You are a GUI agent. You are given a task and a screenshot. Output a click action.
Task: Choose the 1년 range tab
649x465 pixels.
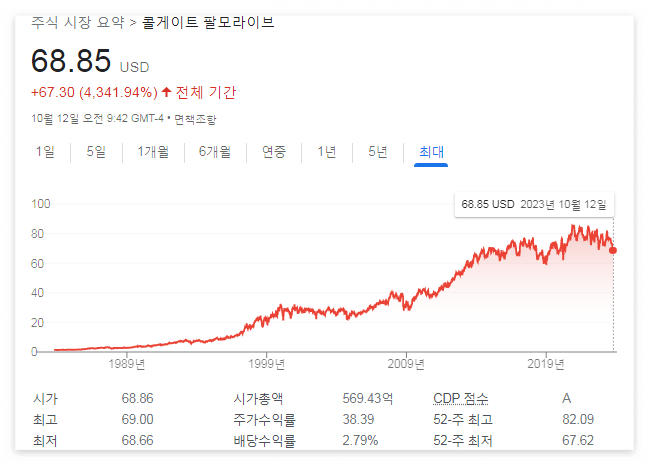pyautogui.click(x=327, y=152)
